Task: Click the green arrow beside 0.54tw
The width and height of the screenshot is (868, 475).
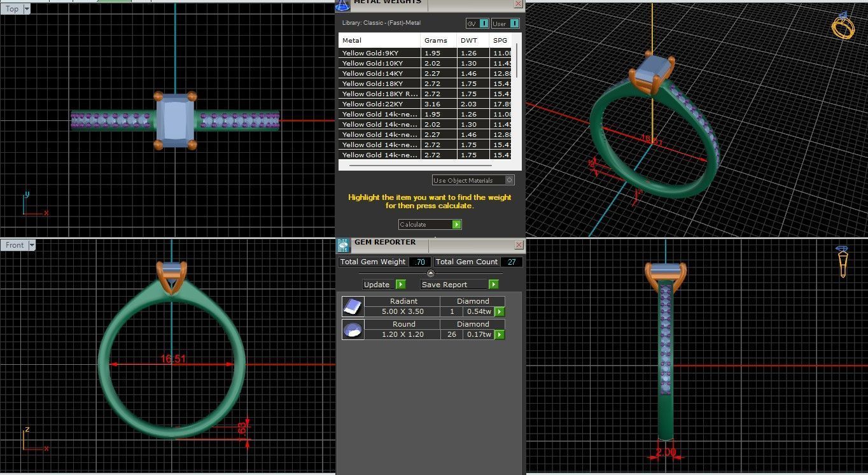Action: [500, 311]
